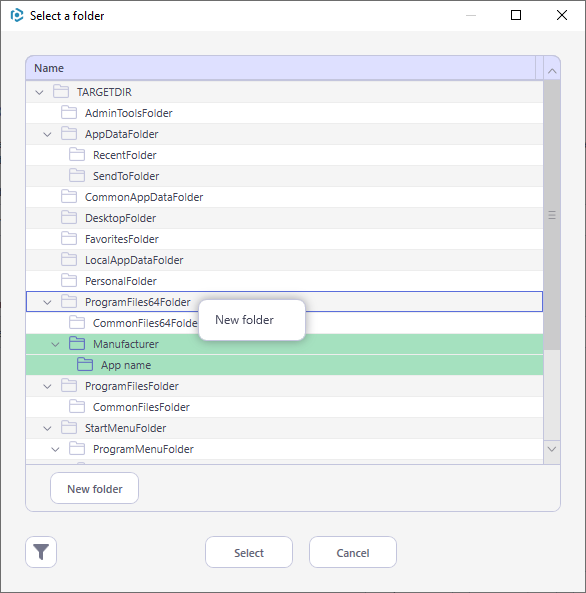Select the CommonFiles64Folder label
586x593 pixels.
[x=145, y=323]
